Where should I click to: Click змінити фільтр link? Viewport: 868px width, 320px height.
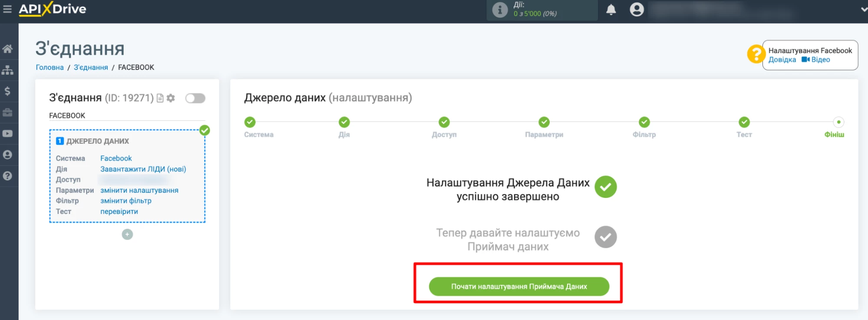(126, 201)
